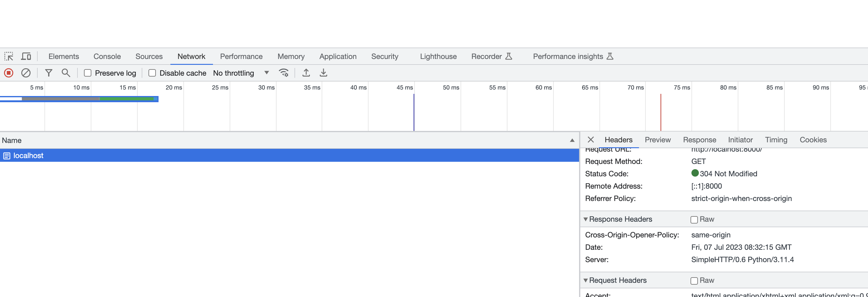Search within network requests
The height and width of the screenshot is (297, 868).
66,73
